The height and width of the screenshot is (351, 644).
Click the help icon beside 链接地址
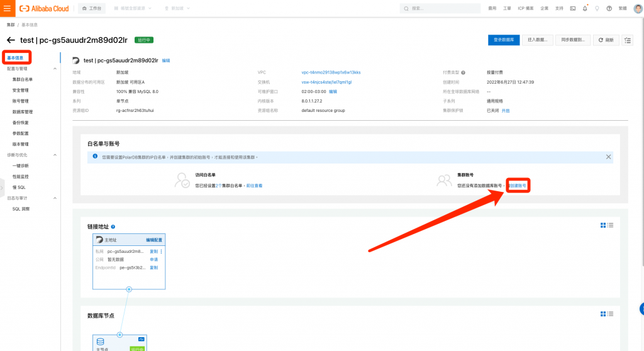113,227
